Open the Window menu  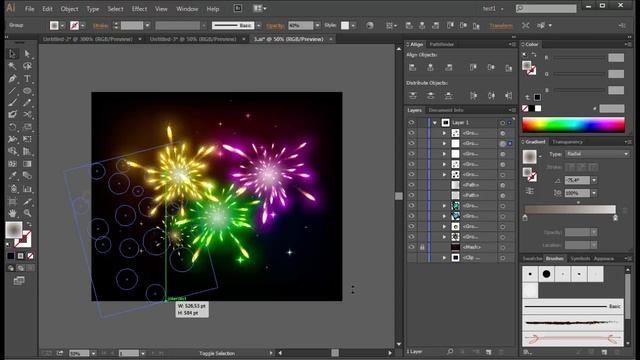[187, 9]
